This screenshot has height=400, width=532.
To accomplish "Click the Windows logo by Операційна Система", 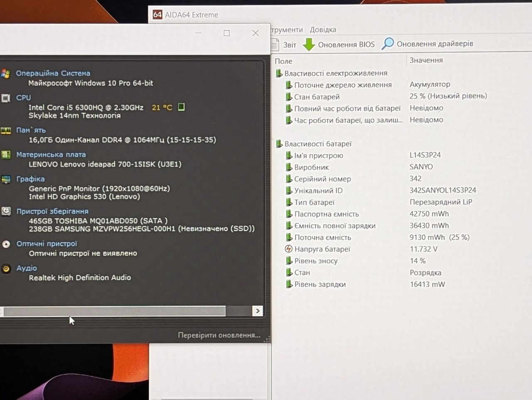I will (x=5, y=74).
